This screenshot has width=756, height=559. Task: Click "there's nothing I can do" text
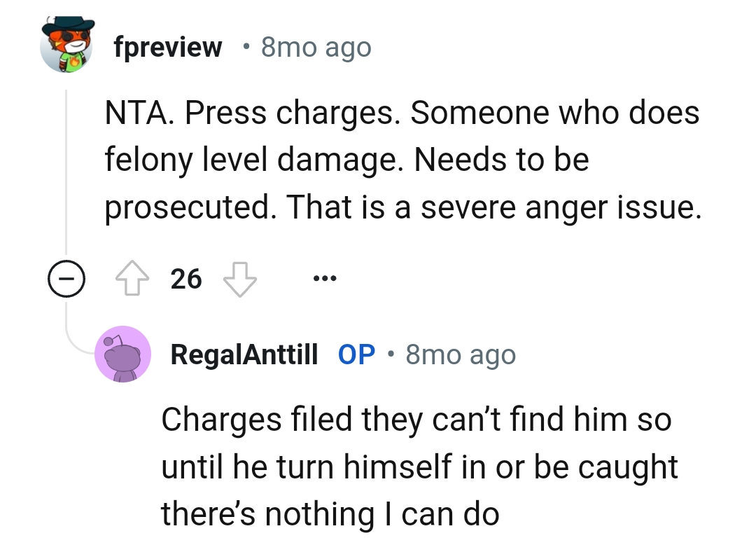point(330,513)
